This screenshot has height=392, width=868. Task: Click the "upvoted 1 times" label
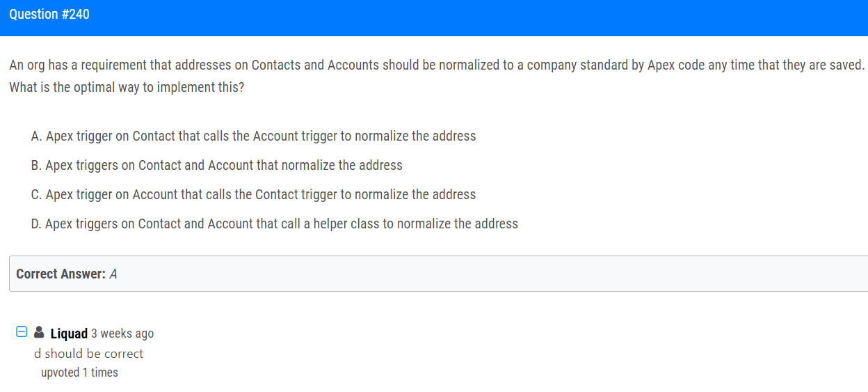coord(79,373)
